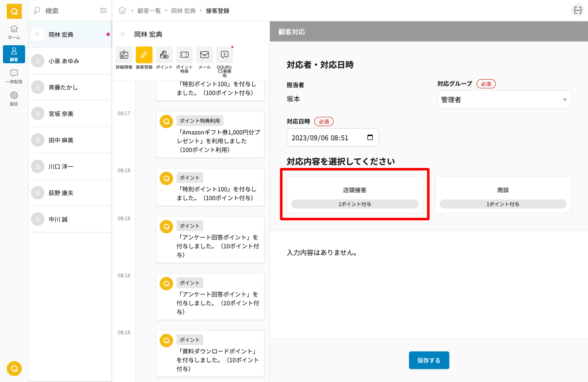Click the 検索 search field

point(67,11)
